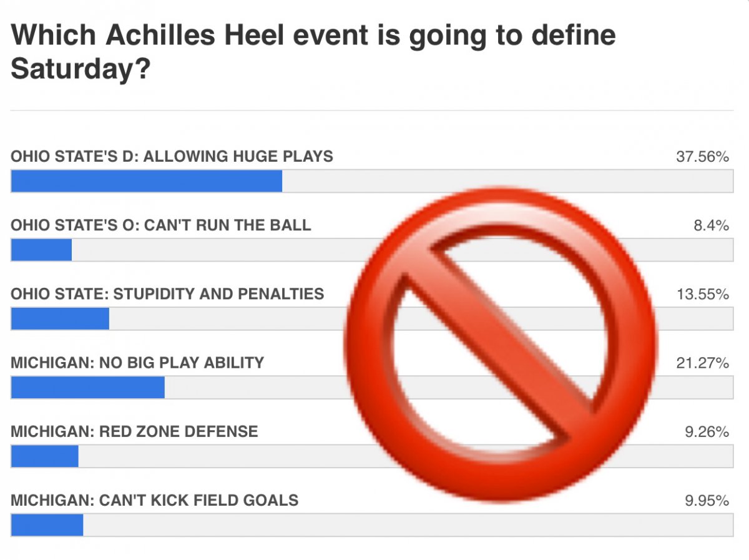Click the blue bar for Can't Kick Field Goals
Screen dimensions: 749x560
coord(47,525)
